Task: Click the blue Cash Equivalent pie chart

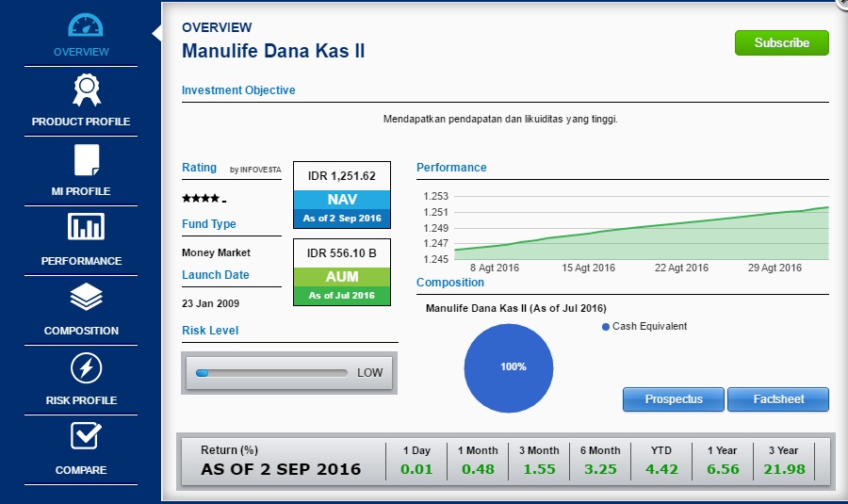Action: (509, 368)
